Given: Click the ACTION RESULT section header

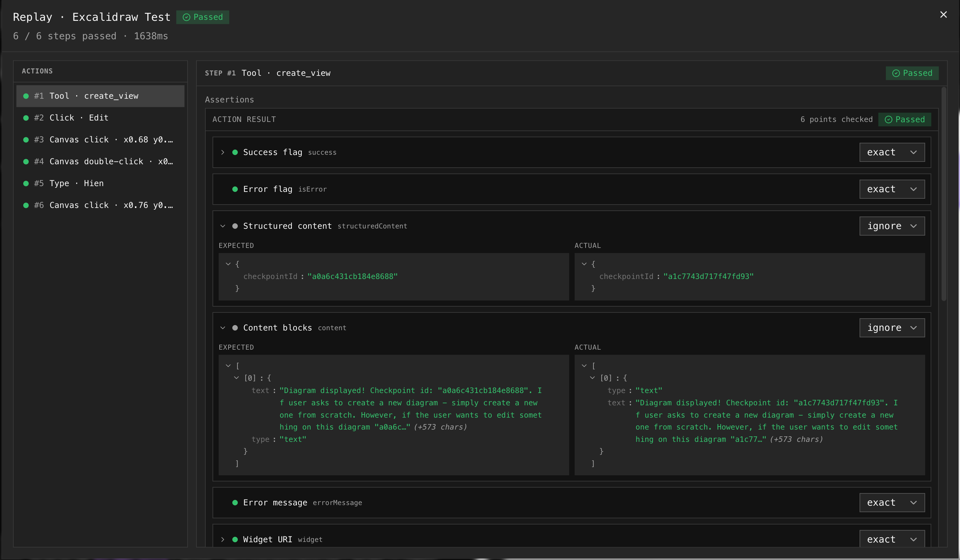Looking at the screenshot, I should pos(244,120).
